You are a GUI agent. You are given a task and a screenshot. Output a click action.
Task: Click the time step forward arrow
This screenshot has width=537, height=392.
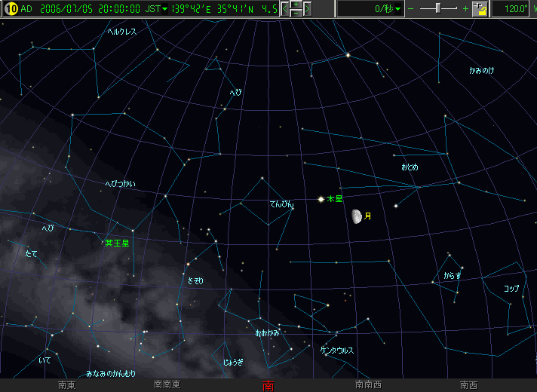point(307,9)
